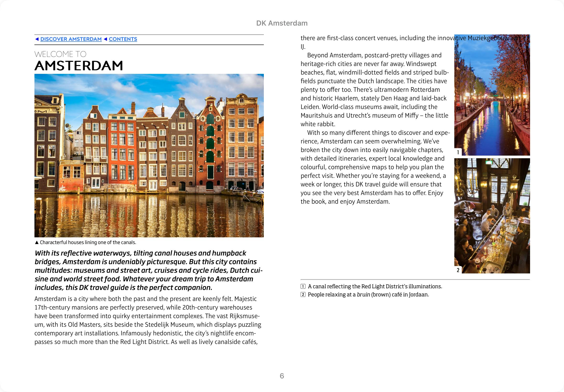Go to the CONTENTS link
The height and width of the screenshot is (392, 564).
(123, 39)
